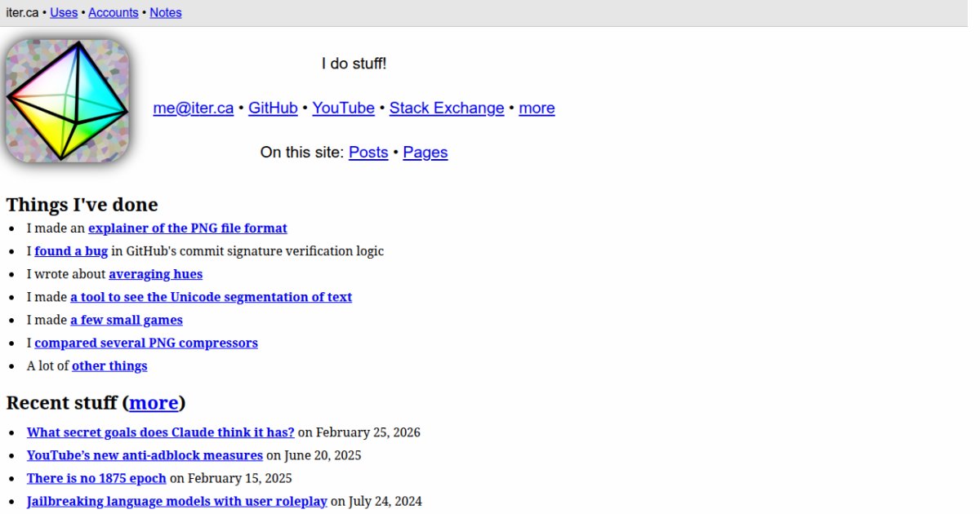Browse the site's Posts link

point(368,153)
